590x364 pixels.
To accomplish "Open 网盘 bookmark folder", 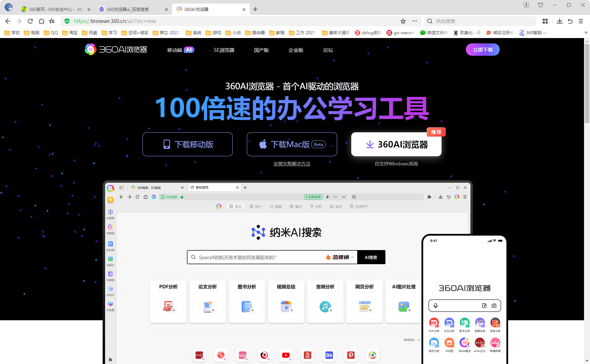I will [90, 33].
